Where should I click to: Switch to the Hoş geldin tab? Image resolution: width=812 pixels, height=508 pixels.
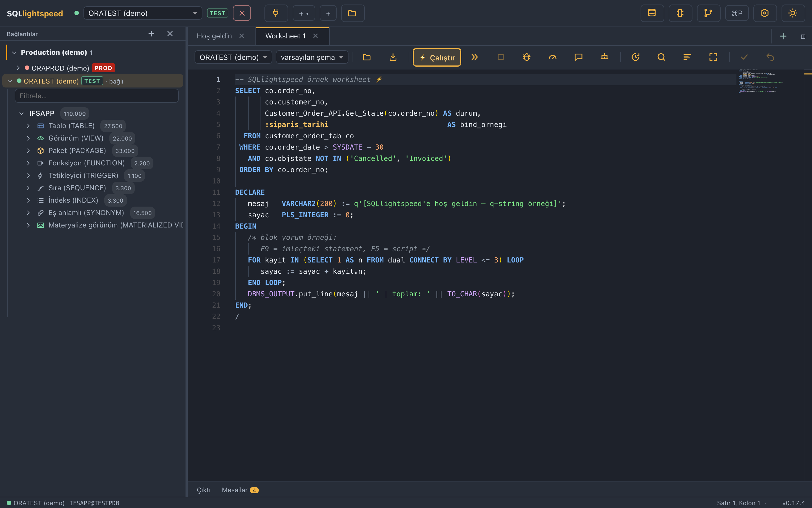click(x=214, y=36)
